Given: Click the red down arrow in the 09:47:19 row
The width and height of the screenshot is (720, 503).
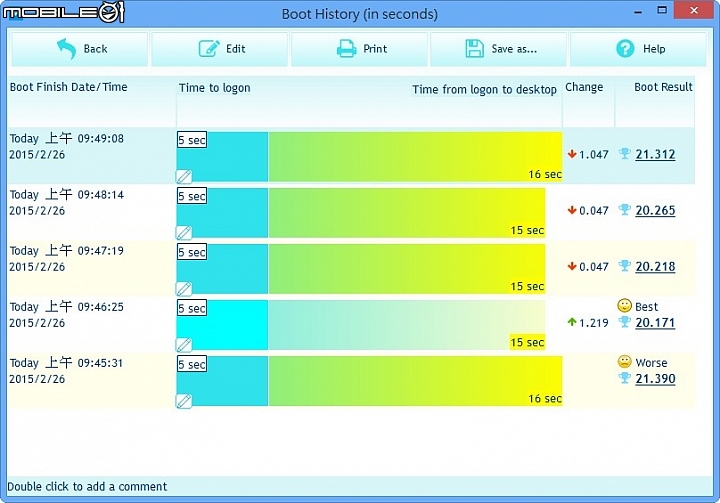Looking at the screenshot, I should 572,266.
